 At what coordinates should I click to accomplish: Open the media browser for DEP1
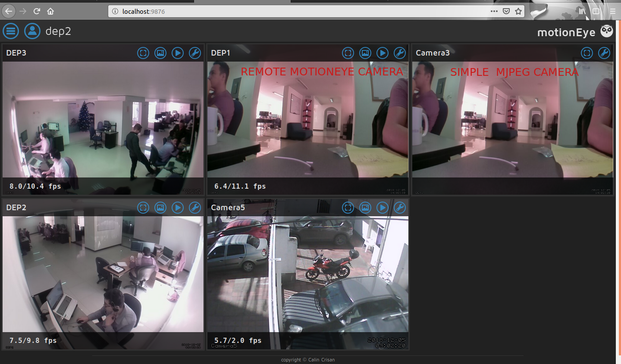pos(365,53)
